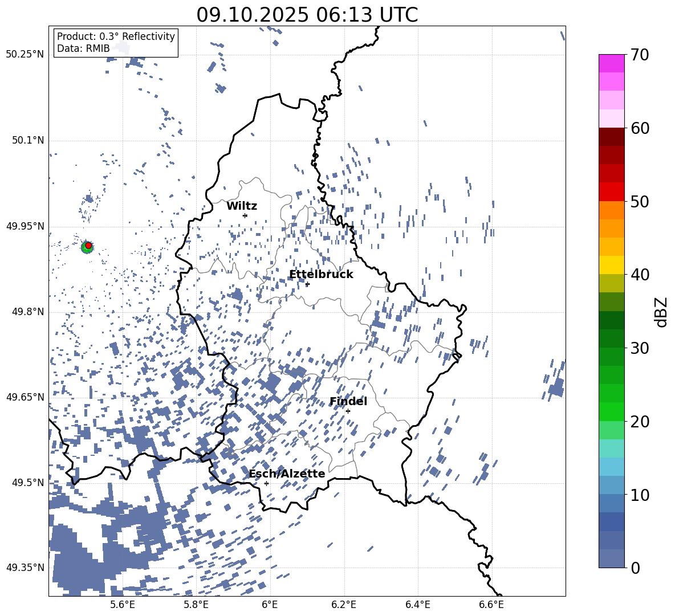Click the 6.6°E longitude label
Viewport: 675px width, 616px height.
[x=491, y=605]
